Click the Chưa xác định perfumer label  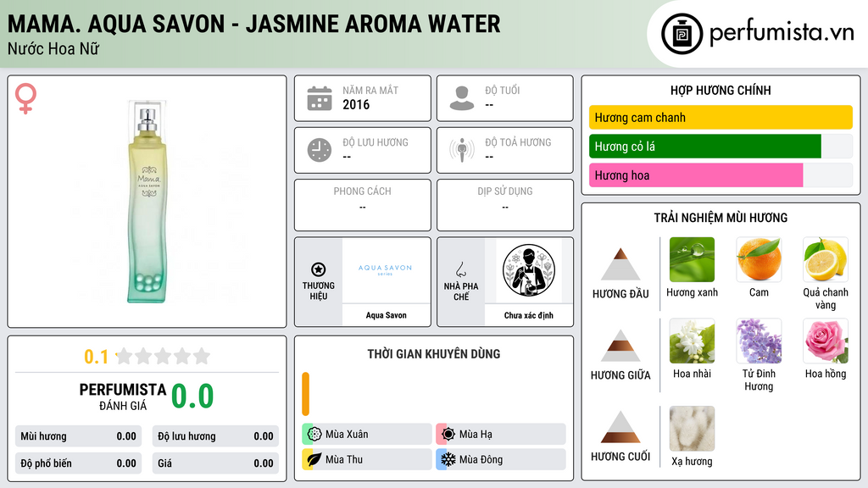point(529,315)
